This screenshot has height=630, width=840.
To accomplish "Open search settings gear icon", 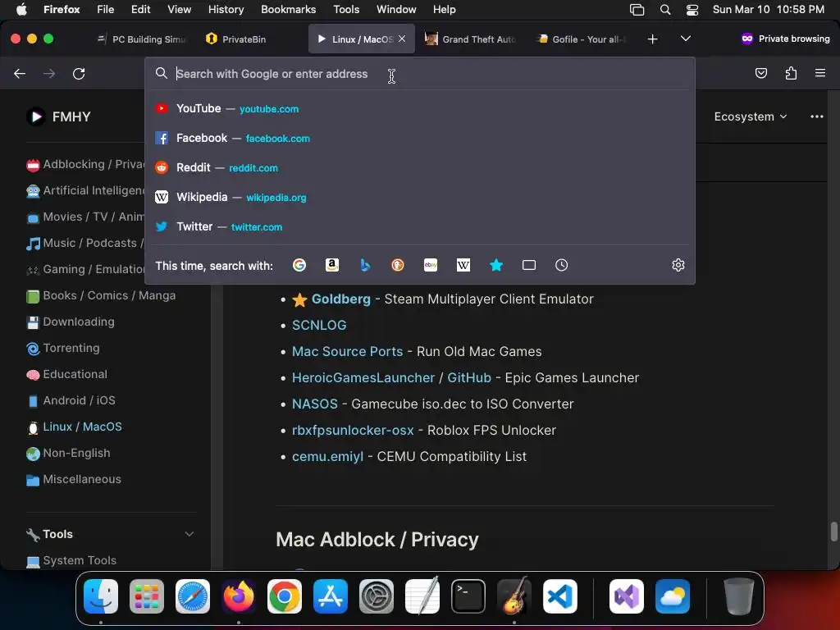I will click(x=678, y=265).
